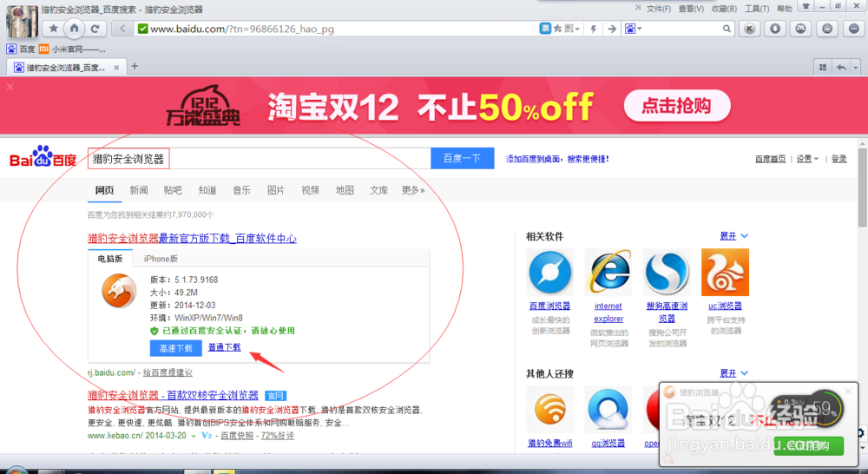Go to the browser home page
This screenshot has width=868, height=474.
(74, 28)
